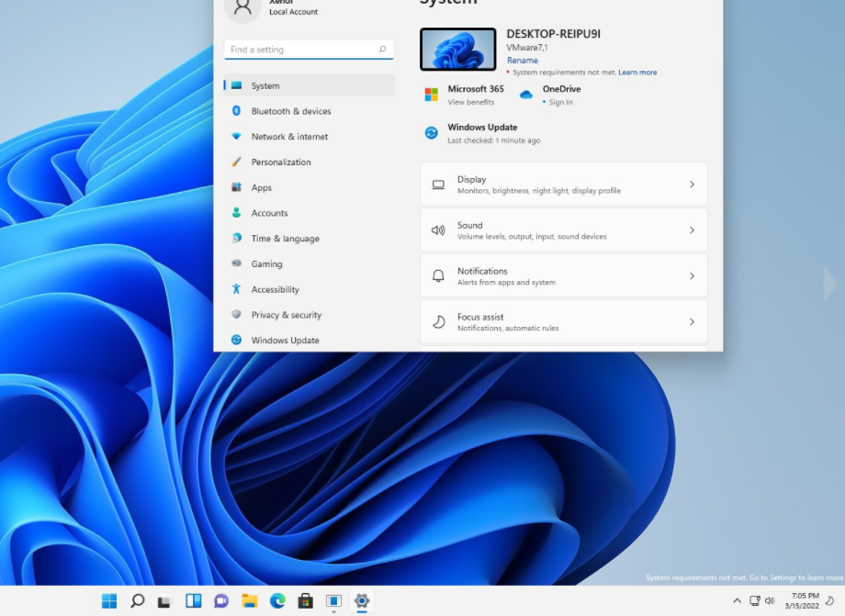Click the Display monitor icon

pyautogui.click(x=439, y=185)
